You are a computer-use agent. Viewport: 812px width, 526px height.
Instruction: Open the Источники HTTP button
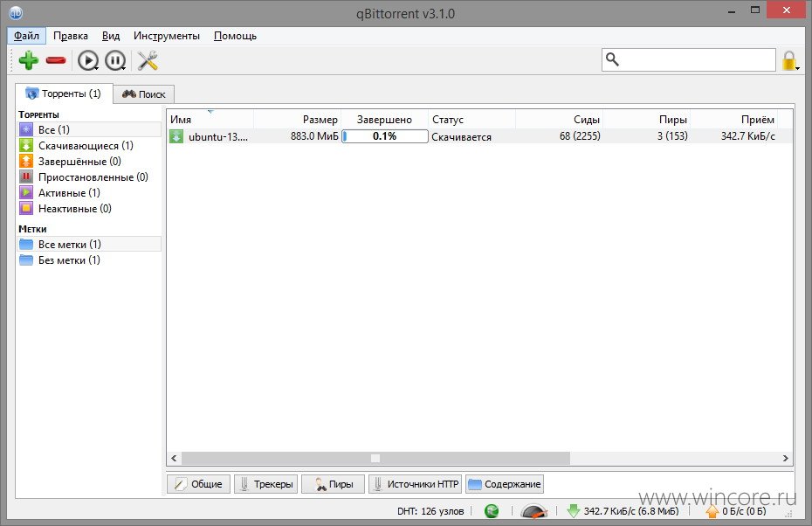click(x=416, y=484)
